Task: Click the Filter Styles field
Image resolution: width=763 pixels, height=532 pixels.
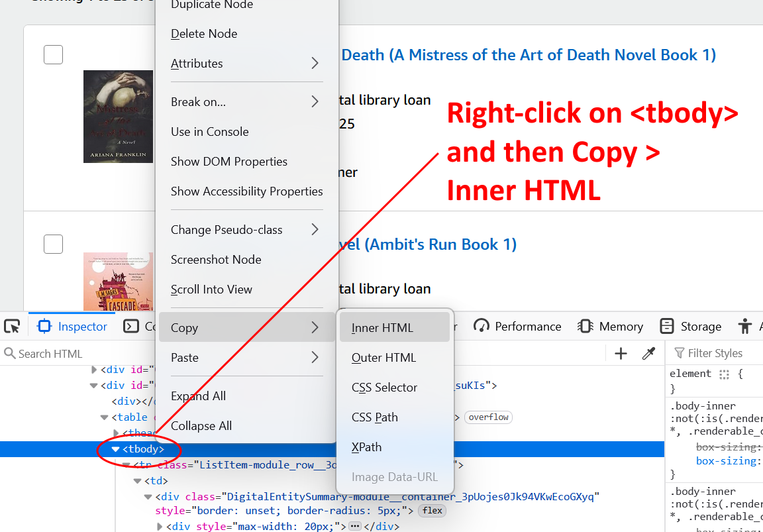Action: [x=715, y=353]
